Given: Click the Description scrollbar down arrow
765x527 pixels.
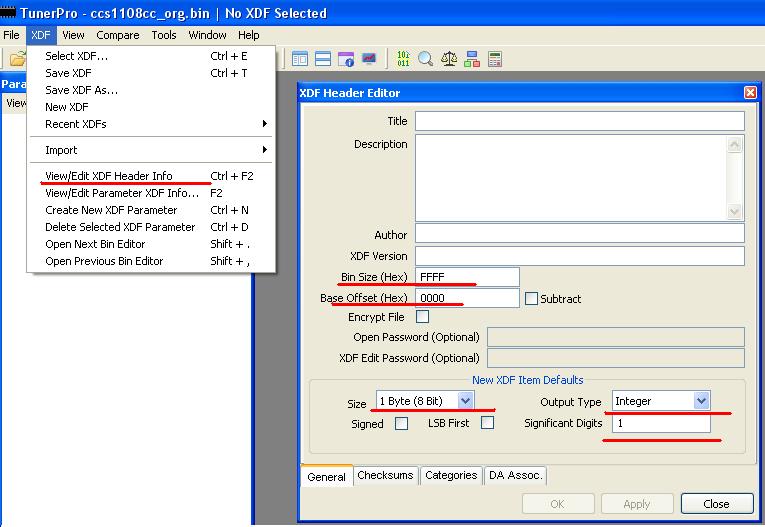Looking at the screenshot, I should 736,212.
